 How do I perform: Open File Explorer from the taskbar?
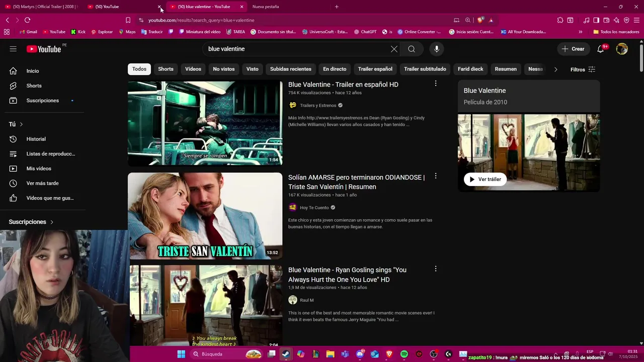(x=330, y=354)
